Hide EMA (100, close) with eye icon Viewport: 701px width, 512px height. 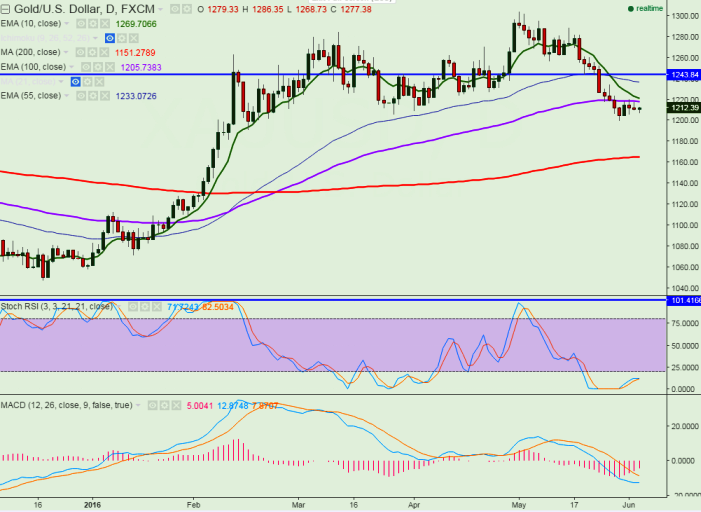pos(86,67)
